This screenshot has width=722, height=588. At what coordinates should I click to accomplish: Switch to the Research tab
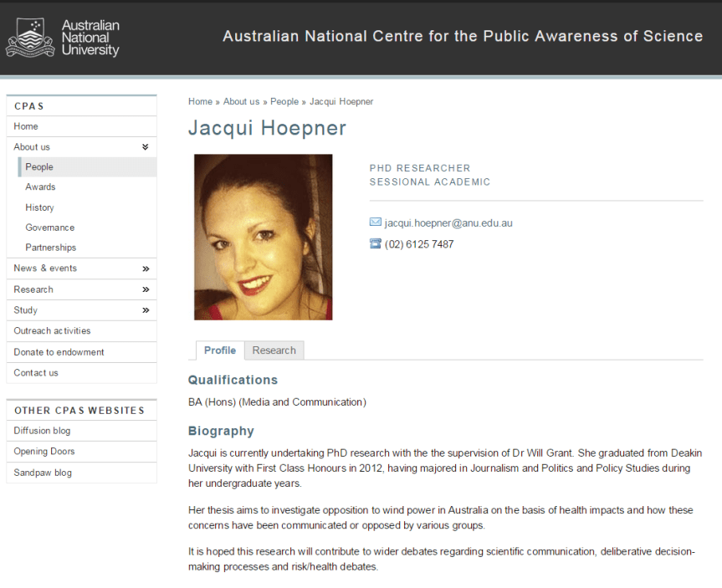pyautogui.click(x=274, y=350)
